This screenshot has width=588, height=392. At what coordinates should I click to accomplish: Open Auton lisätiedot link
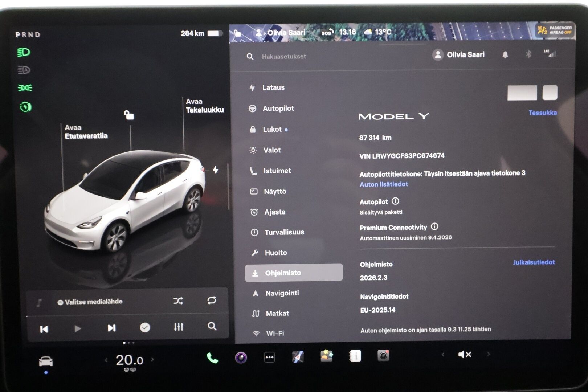coord(383,184)
